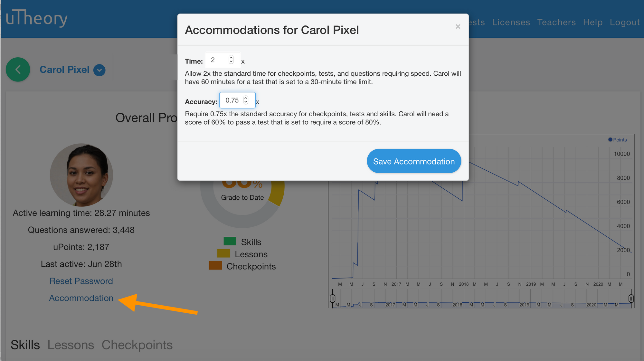
Task: Click the Accuracy input field
Action: point(236,100)
